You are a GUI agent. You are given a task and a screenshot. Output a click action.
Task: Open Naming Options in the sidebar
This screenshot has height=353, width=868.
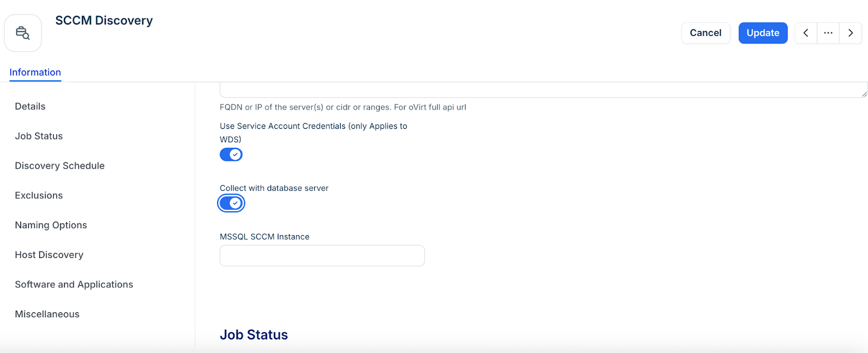pos(51,225)
